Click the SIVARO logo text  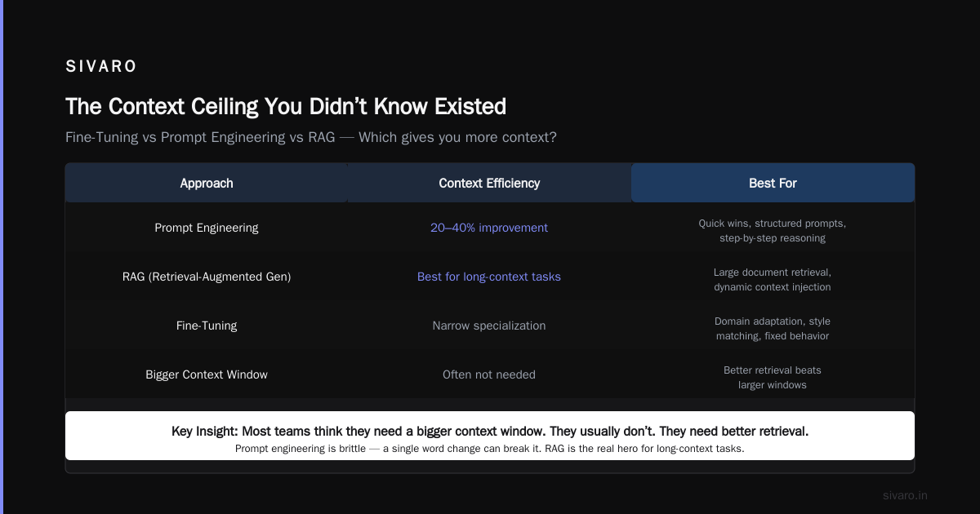click(101, 67)
